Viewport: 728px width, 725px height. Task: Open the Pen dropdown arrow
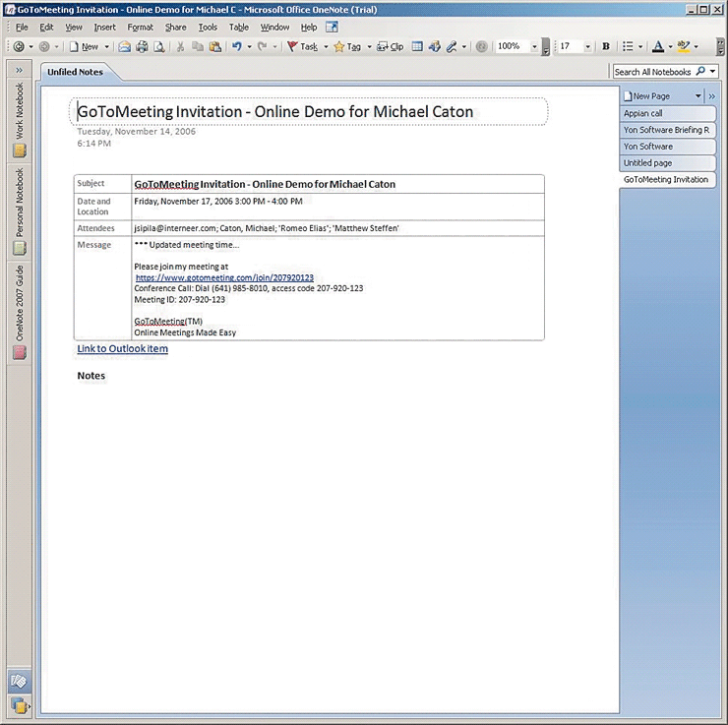point(463,46)
